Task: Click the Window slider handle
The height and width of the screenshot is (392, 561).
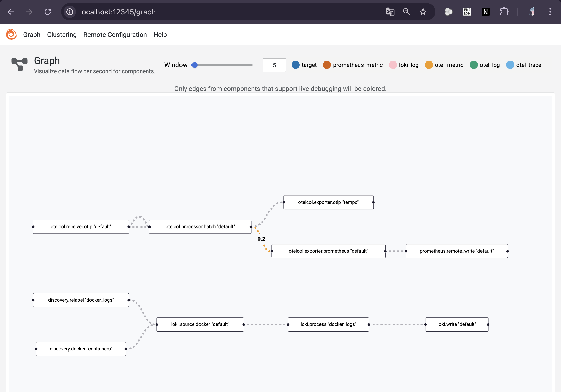Action: pyautogui.click(x=195, y=65)
